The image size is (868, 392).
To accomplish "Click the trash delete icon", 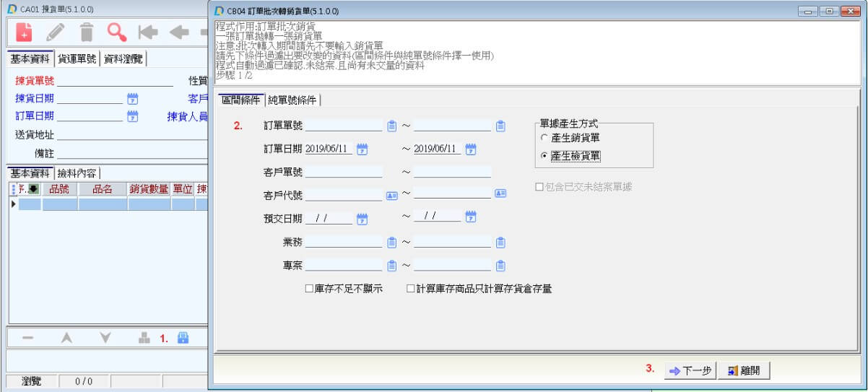I will [87, 32].
